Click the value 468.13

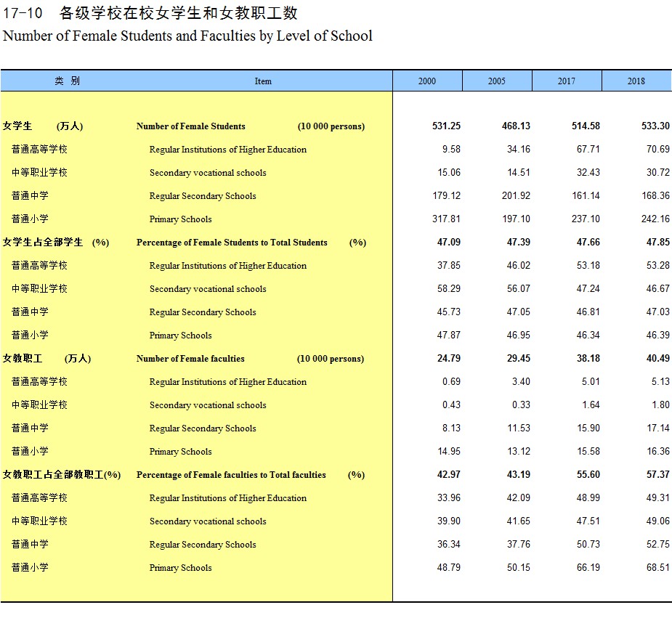[516, 126]
